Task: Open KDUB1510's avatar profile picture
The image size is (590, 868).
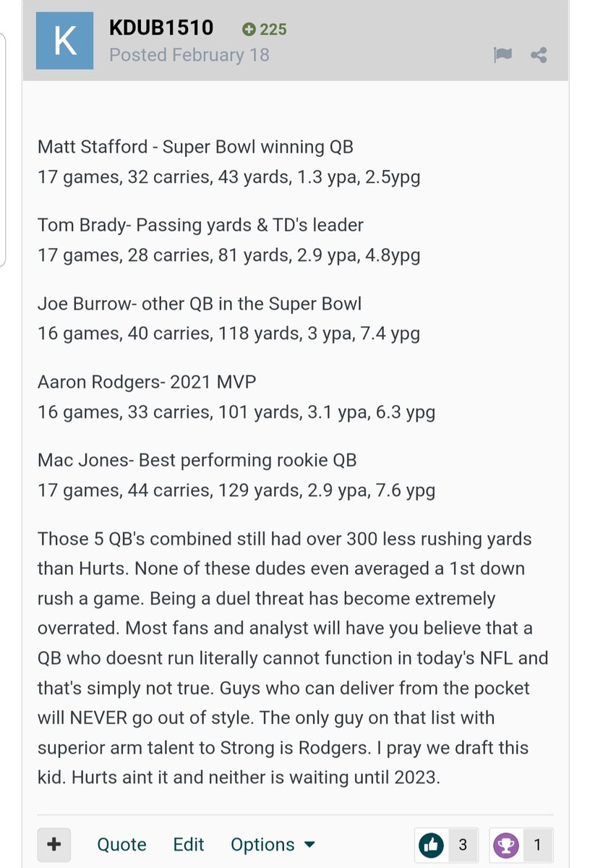Action: point(65,41)
